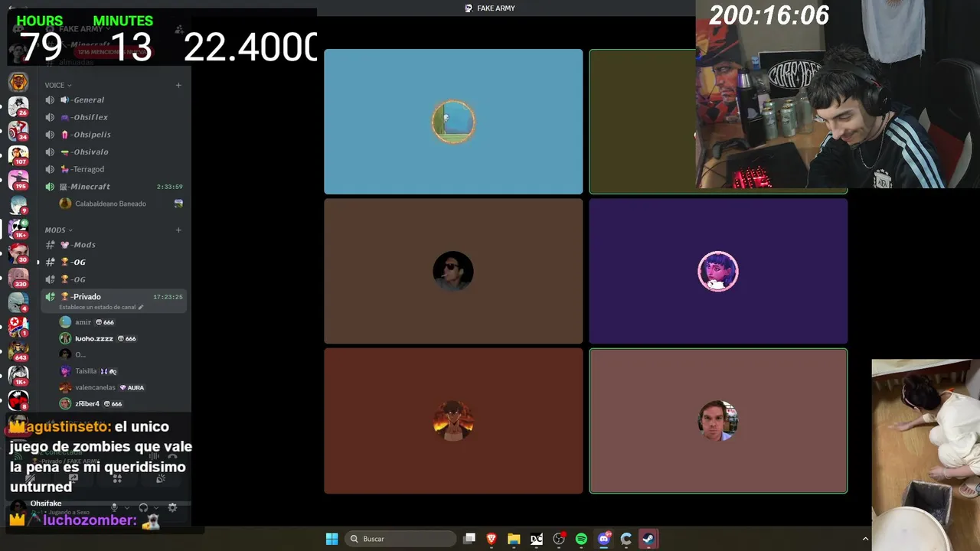Image resolution: width=980 pixels, height=551 pixels.
Task: Join the -General voice channel
Action: tap(113, 99)
